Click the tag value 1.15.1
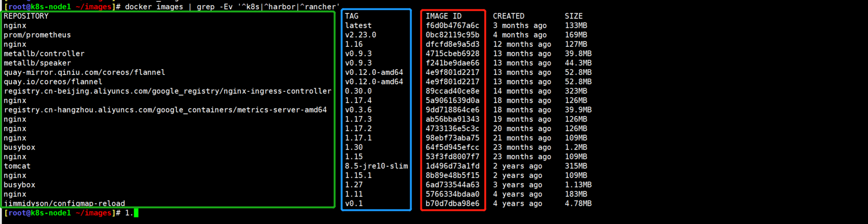 [358, 175]
